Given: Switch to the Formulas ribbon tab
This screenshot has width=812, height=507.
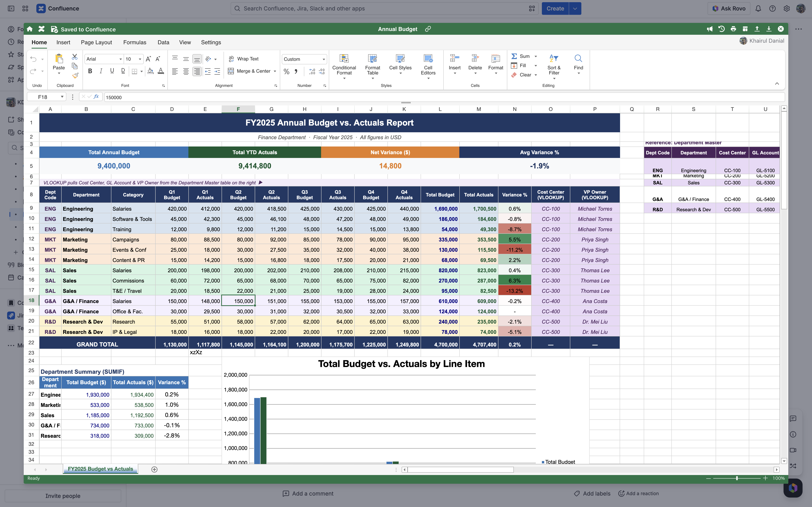Looking at the screenshot, I should pos(134,42).
